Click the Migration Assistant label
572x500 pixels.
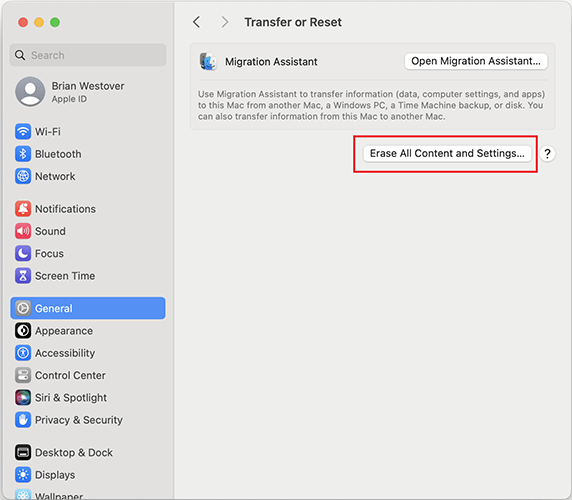coord(271,62)
